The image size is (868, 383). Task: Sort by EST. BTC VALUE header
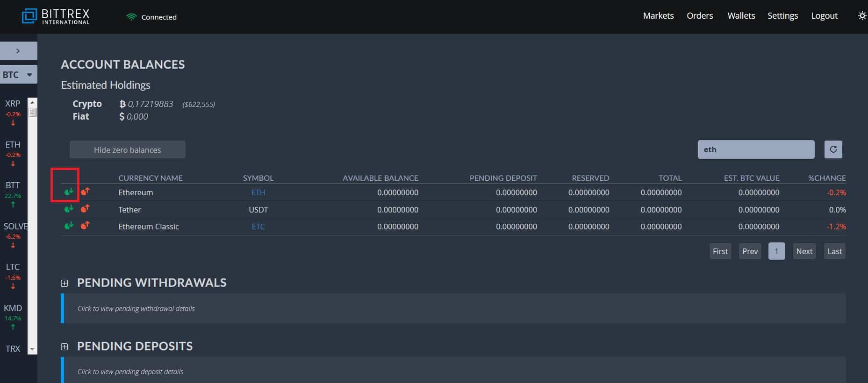[752, 178]
